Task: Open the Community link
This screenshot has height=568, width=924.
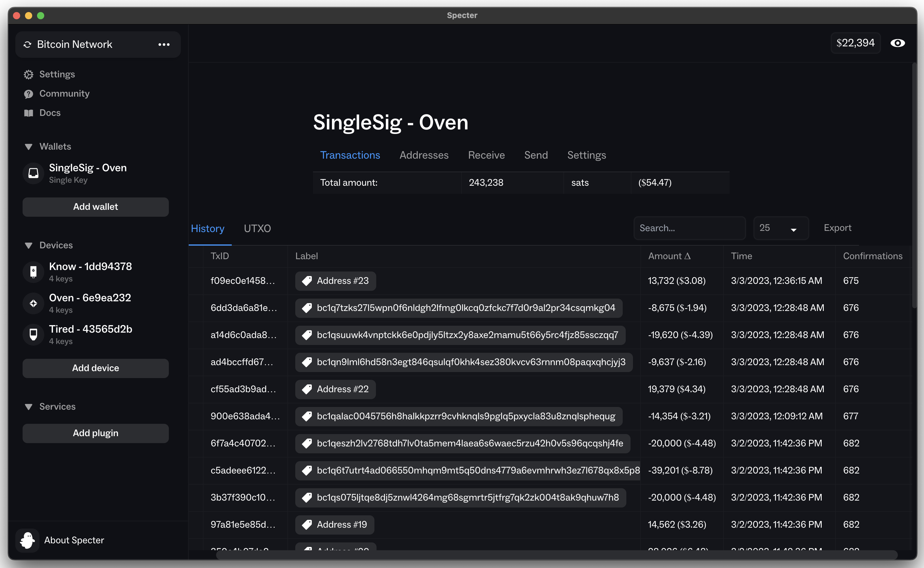Action: click(64, 94)
